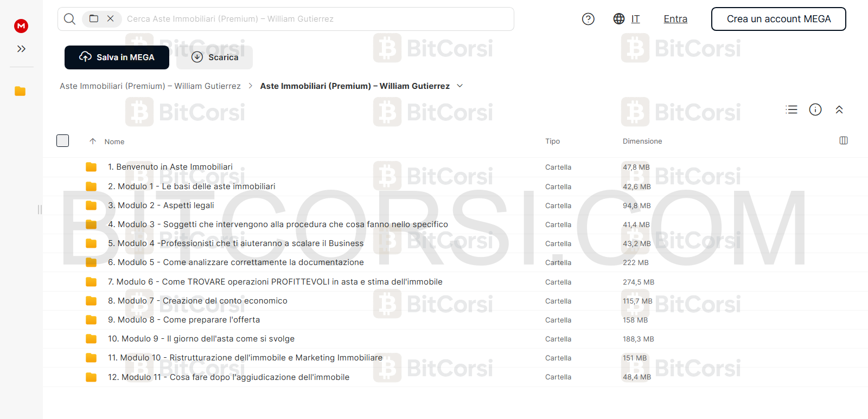Open the cloud drive folder icon in sidebar

click(20, 91)
